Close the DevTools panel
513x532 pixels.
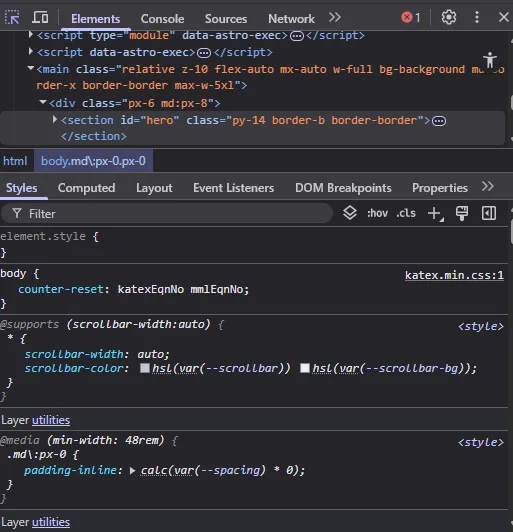tap(504, 17)
